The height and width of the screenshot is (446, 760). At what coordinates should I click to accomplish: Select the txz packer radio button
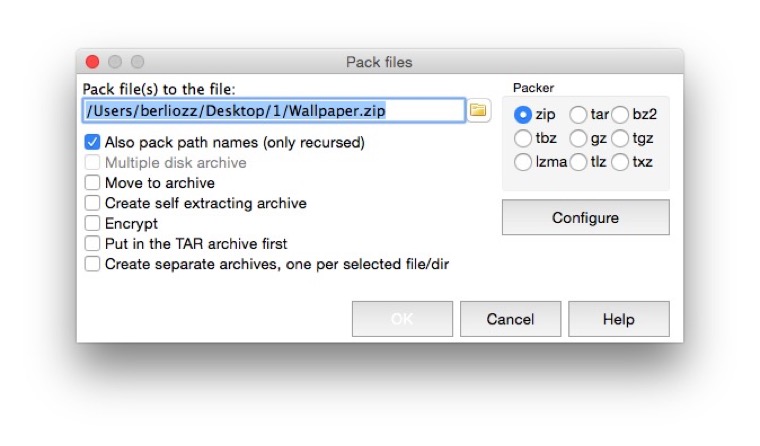coord(621,162)
